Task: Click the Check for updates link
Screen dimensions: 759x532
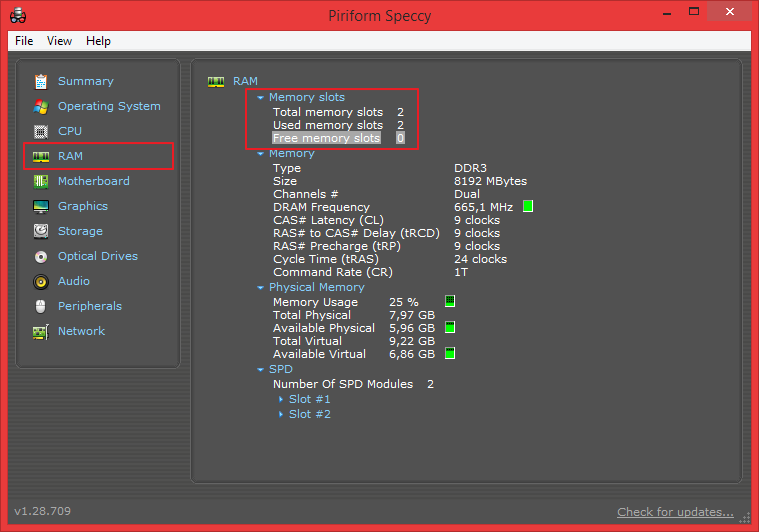Action: pos(675,512)
